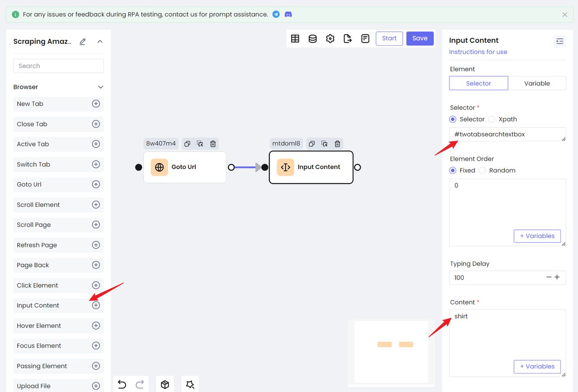Click output port of Input Content node

[x=358, y=167]
